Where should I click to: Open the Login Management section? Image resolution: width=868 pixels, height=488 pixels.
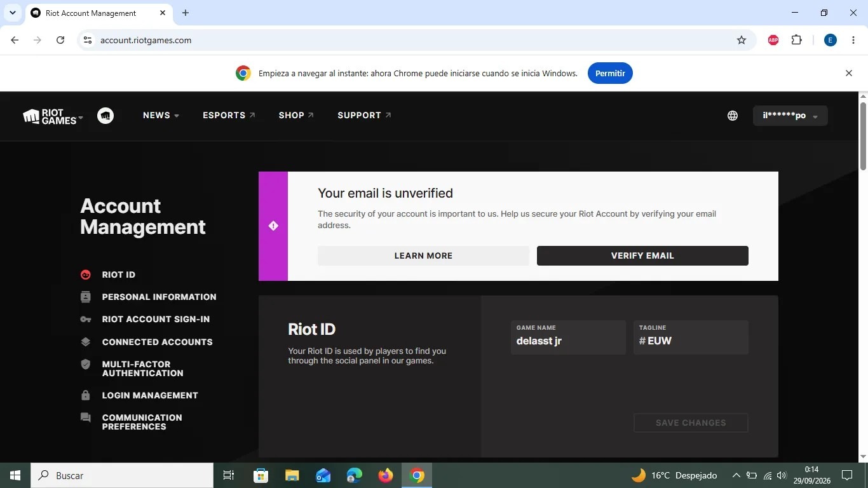pyautogui.click(x=150, y=395)
